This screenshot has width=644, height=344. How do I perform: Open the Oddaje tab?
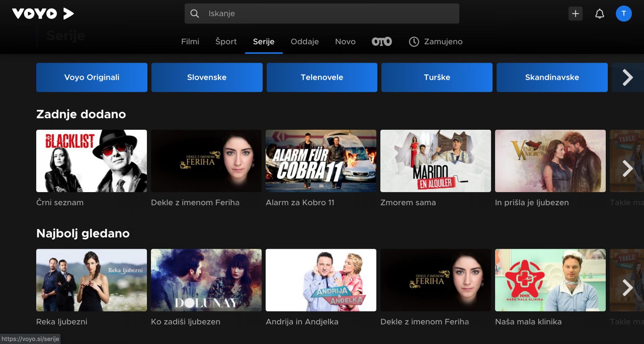(305, 41)
